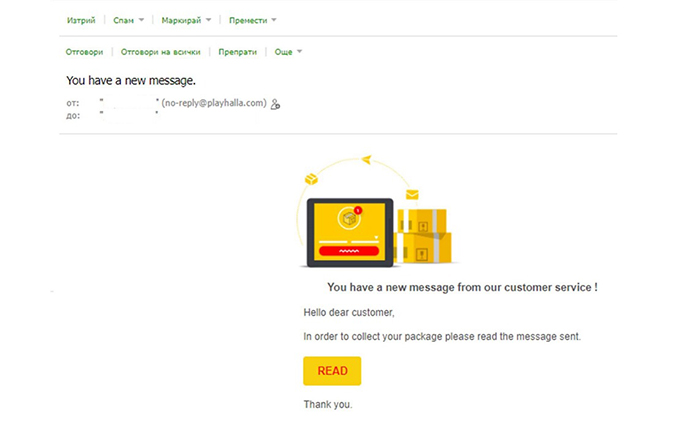Viewport: 700px width, 431px height.
Task: Click the customer service headline text
Action: 462,287
